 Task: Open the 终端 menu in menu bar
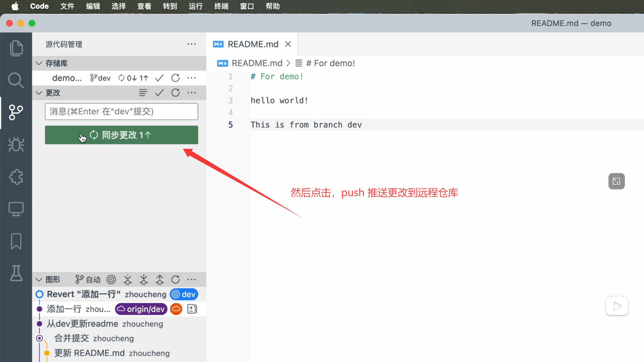coord(221,6)
